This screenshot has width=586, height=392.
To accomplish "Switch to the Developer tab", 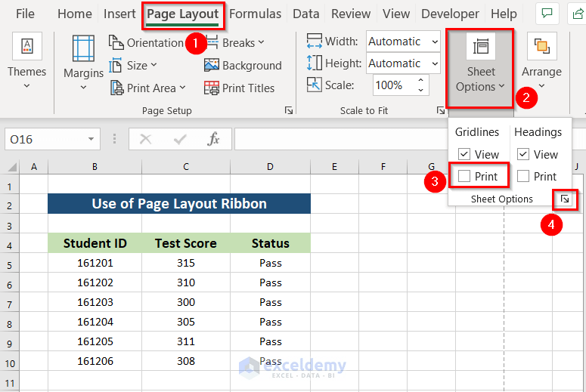I will [x=450, y=14].
